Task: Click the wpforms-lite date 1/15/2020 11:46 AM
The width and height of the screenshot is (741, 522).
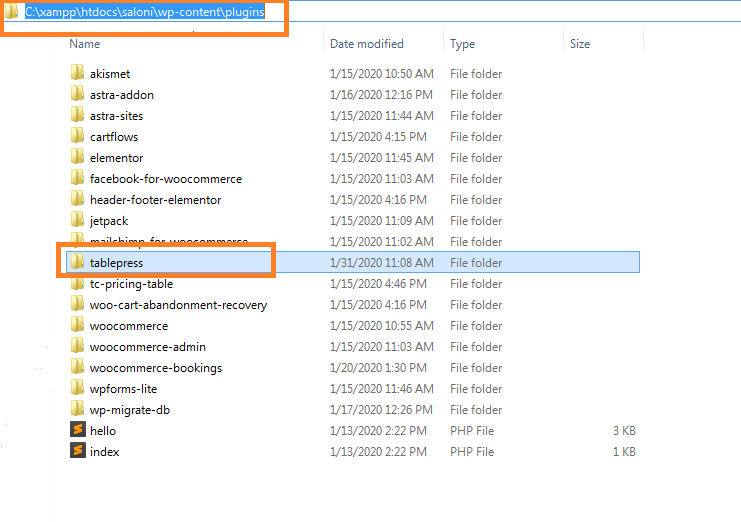Action: [x=381, y=389]
